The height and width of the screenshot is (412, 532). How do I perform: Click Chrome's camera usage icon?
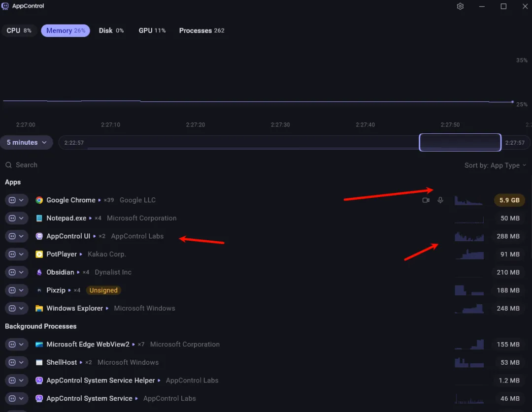tap(426, 200)
